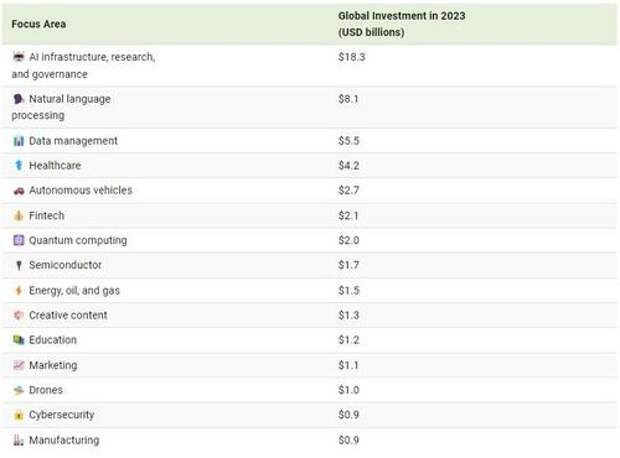Click the Quantum computing chip icon
The height and width of the screenshot is (458, 620).
click(x=19, y=240)
